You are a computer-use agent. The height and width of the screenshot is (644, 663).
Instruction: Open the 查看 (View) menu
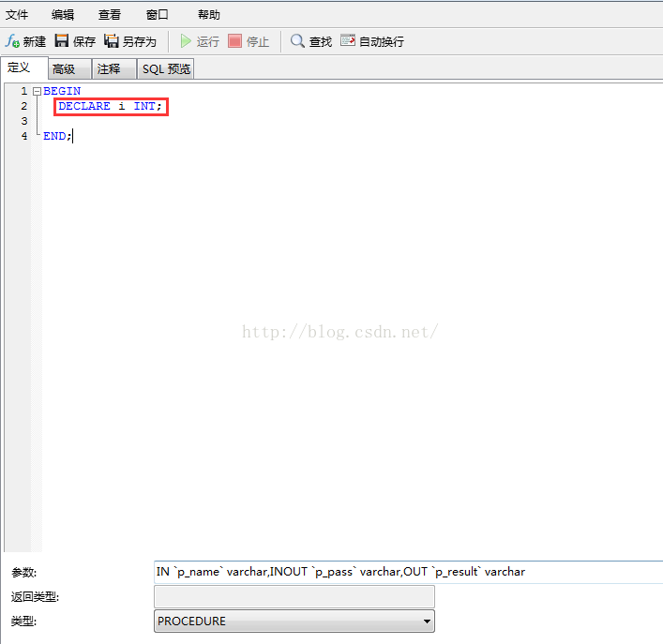click(x=110, y=15)
